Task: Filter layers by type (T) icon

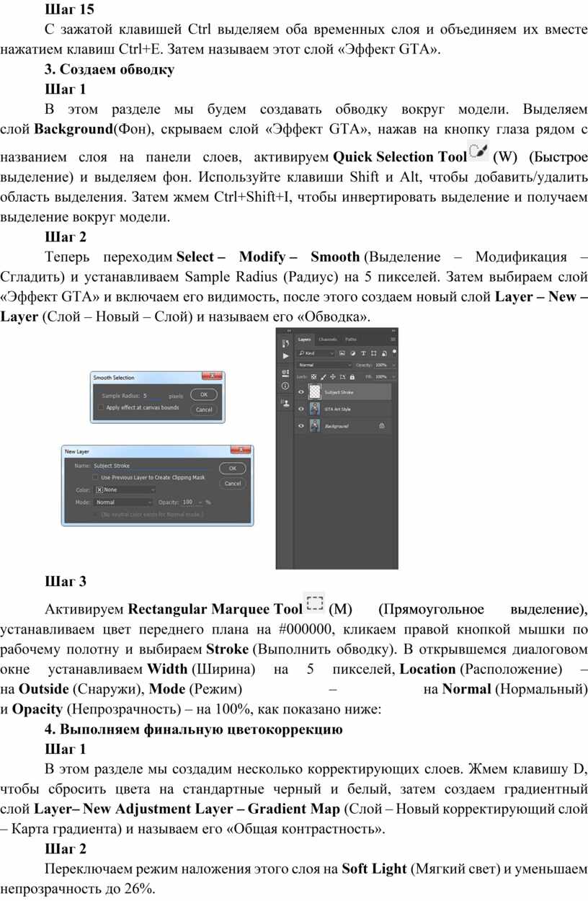Action: 363,353
